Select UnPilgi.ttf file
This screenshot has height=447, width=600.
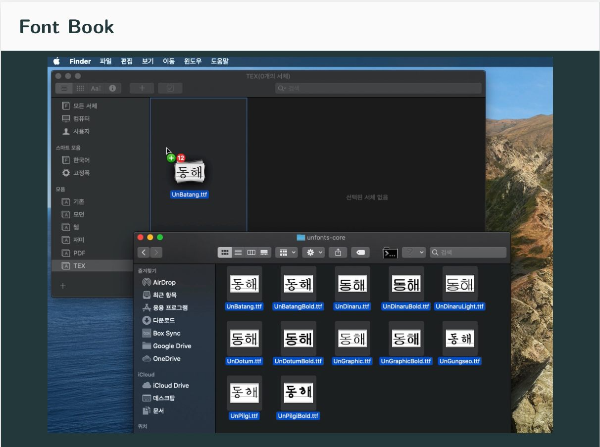point(244,398)
